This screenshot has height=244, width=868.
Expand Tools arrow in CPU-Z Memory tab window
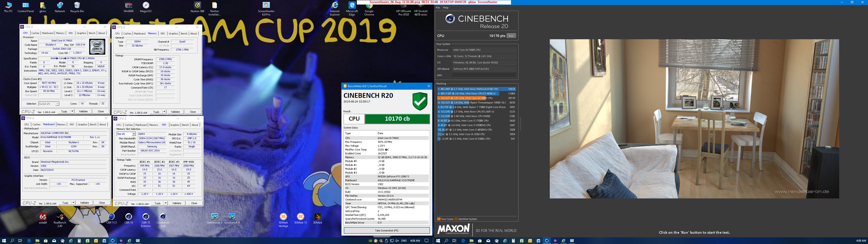coord(164,112)
